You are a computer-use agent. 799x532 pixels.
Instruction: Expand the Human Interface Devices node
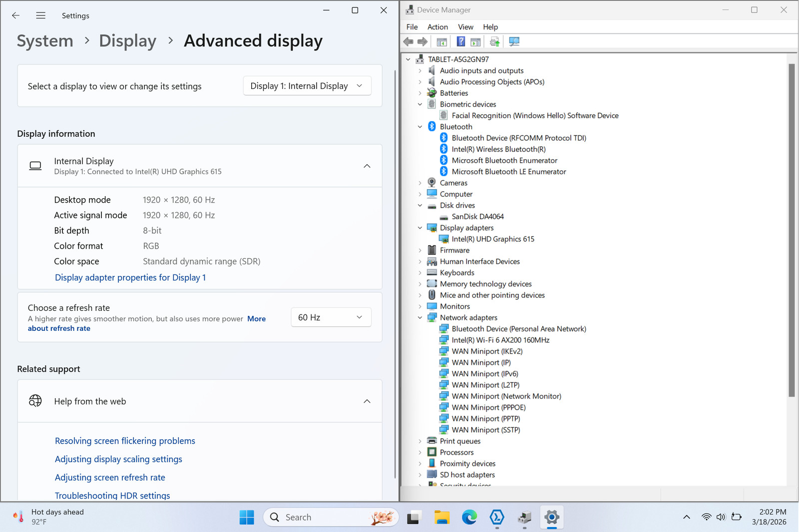pos(420,262)
